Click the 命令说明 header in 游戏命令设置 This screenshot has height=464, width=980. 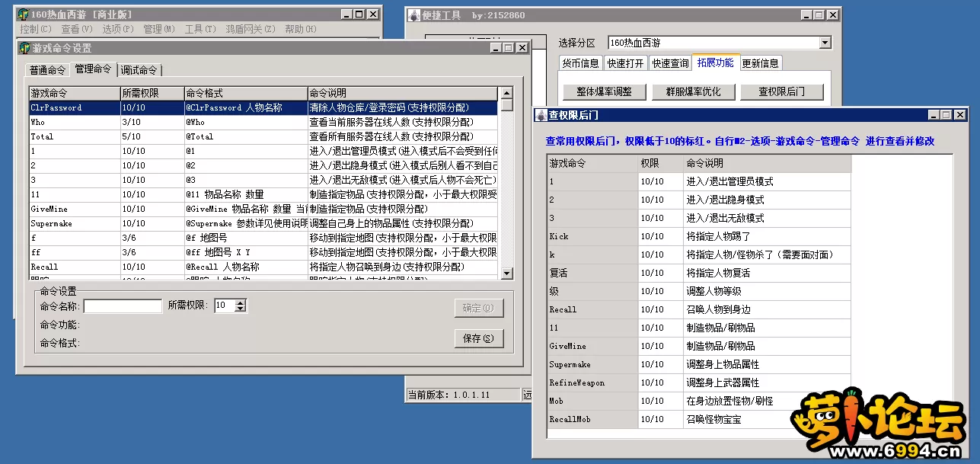tap(404, 93)
